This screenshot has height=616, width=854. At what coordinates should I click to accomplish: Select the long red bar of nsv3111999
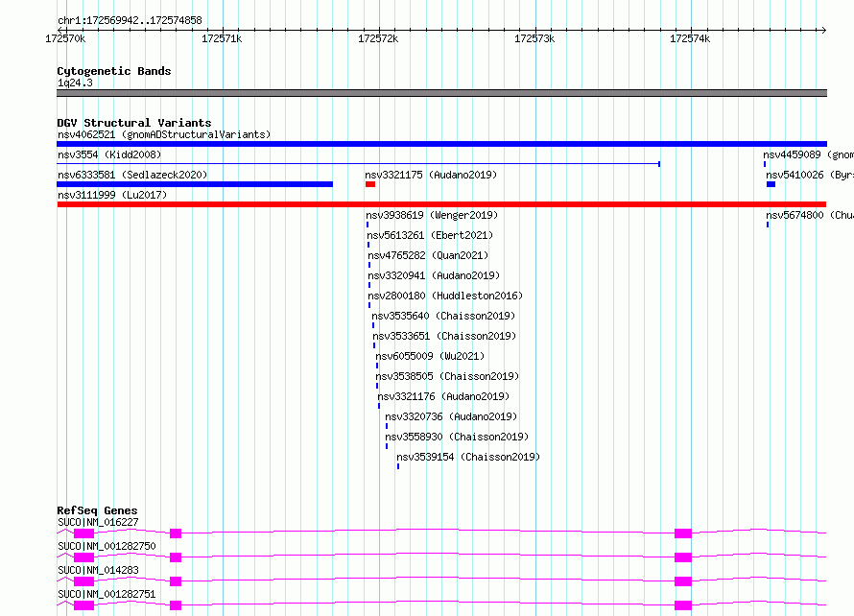pyautogui.click(x=441, y=204)
